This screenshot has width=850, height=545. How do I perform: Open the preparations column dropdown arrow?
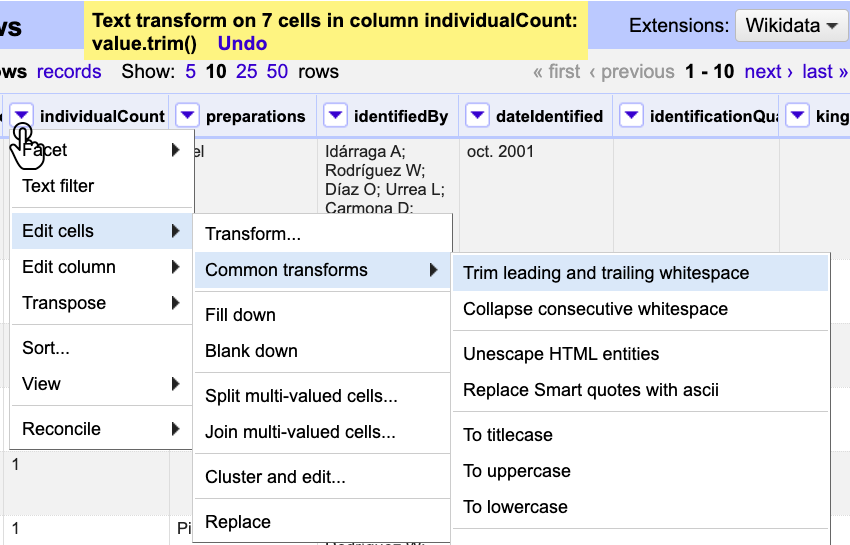[x=187, y=116]
